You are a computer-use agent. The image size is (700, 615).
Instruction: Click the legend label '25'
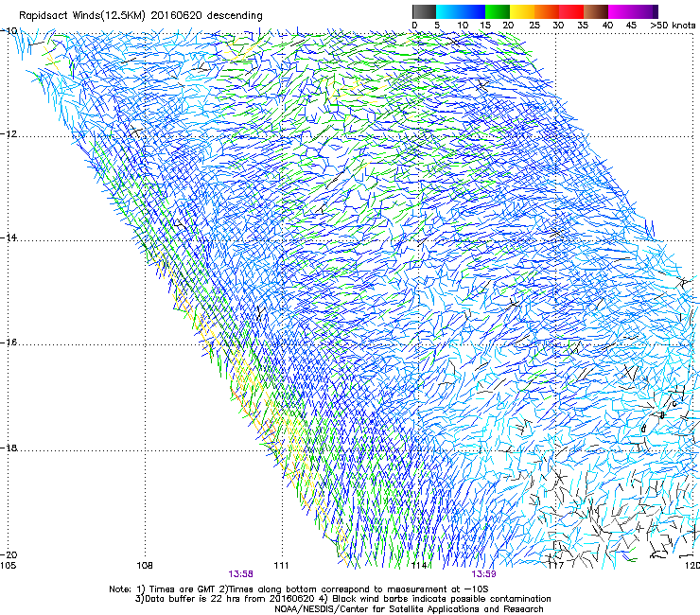[534, 26]
